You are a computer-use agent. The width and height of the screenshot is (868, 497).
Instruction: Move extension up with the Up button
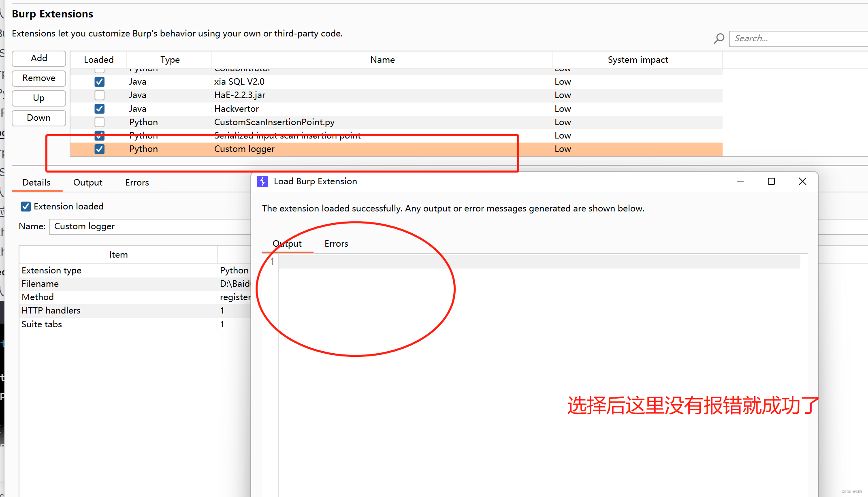[x=38, y=98]
